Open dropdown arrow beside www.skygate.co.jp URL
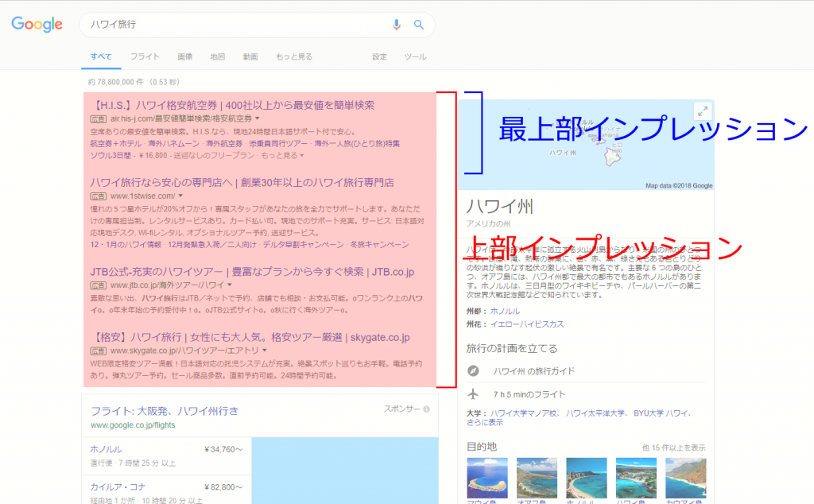The height and width of the screenshot is (504, 814). (x=264, y=351)
